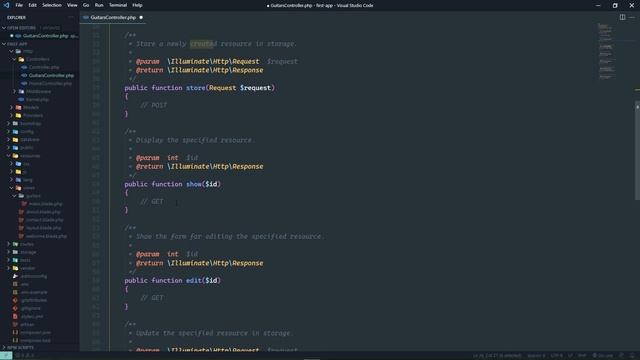Screen dimensions: 640x360
Task: Click the GuitarsController.php PHP file icon in tree
Action: pyautogui.click(x=24, y=76)
